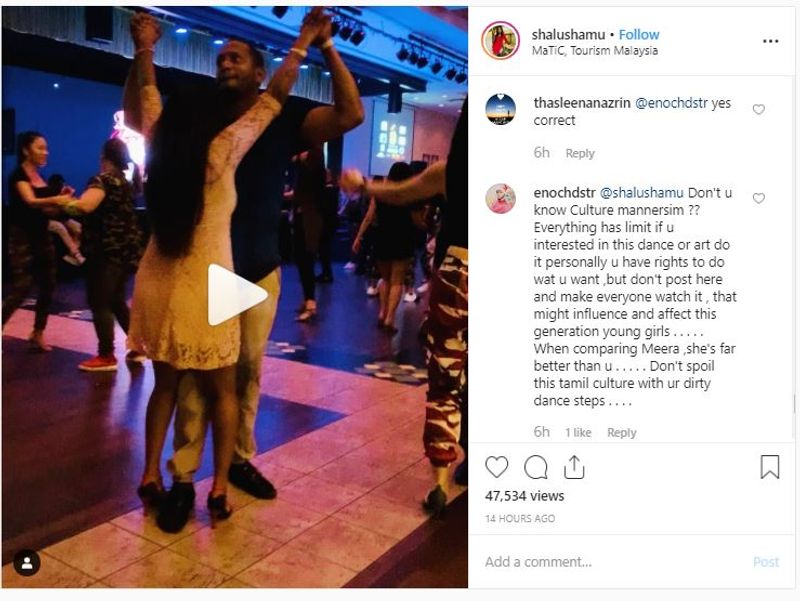Like the post with heart icon

[x=496, y=467]
